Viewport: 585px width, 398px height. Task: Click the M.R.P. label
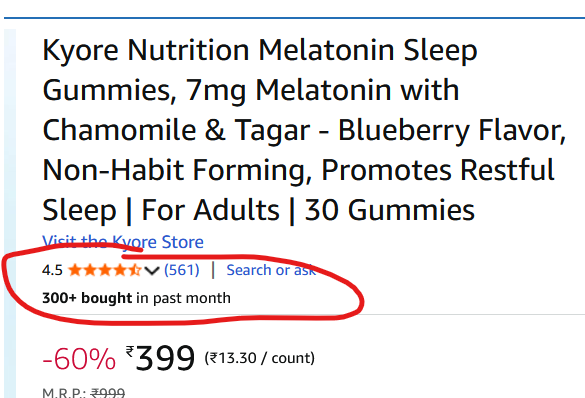tap(64, 393)
